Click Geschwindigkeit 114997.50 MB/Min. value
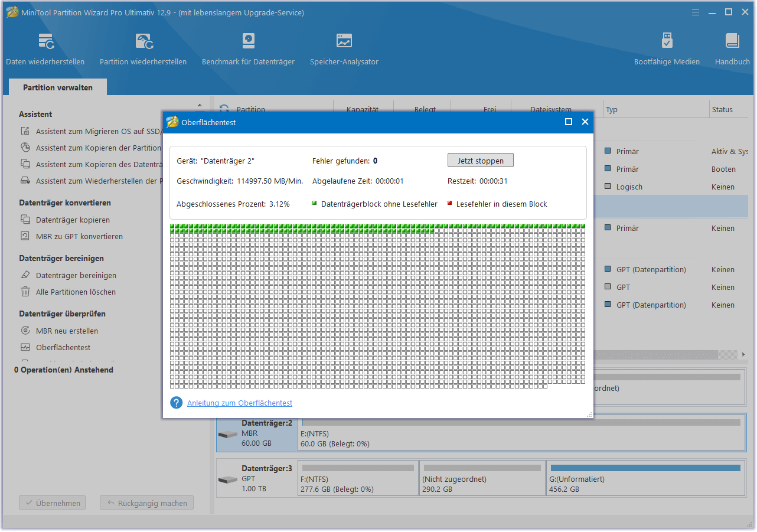Image resolution: width=757 pixels, height=532 pixels. [x=270, y=181]
